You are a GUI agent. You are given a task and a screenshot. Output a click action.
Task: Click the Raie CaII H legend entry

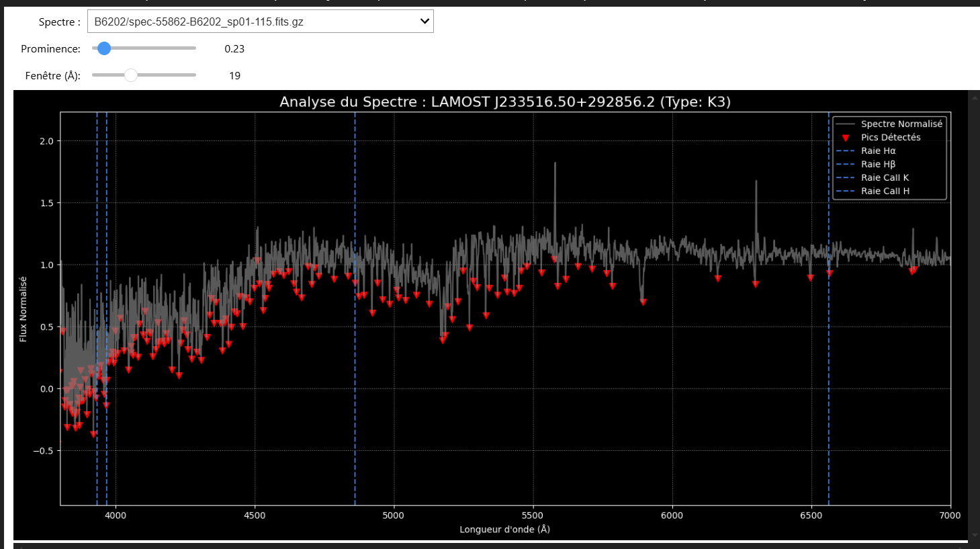tap(885, 191)
